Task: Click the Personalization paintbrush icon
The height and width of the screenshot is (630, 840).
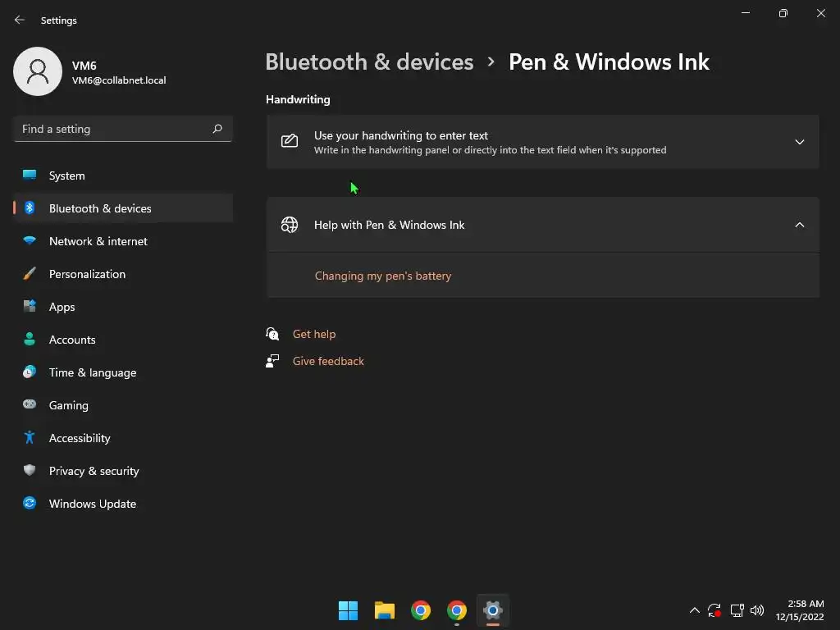Action: pyautogui.click(x=30, y=273)
